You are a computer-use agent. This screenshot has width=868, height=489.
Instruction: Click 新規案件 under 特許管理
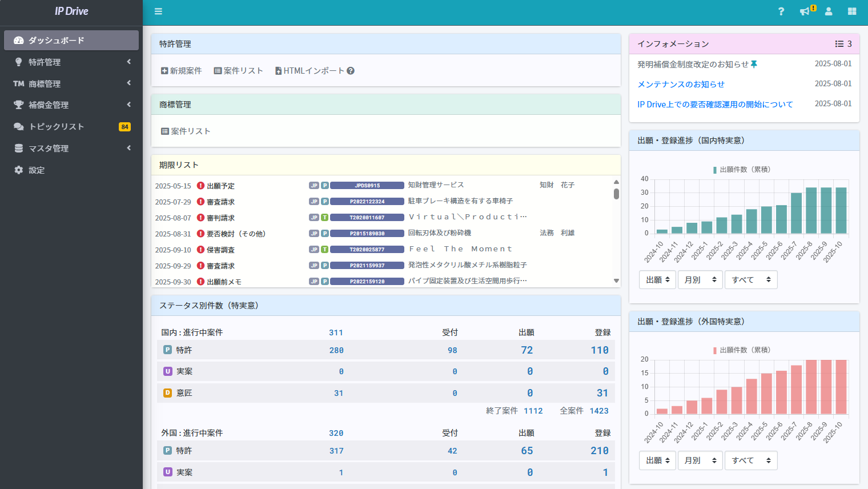click(182, 71)
